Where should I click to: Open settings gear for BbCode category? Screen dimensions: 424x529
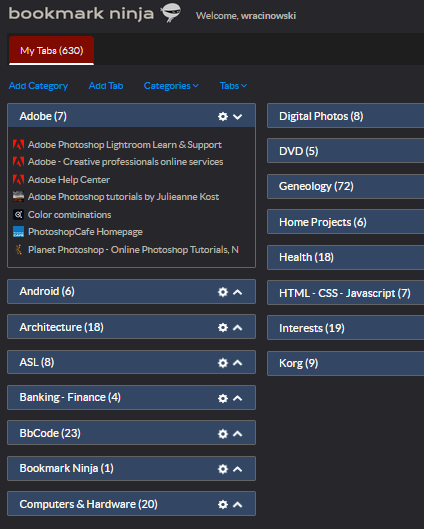click(223, 434)
